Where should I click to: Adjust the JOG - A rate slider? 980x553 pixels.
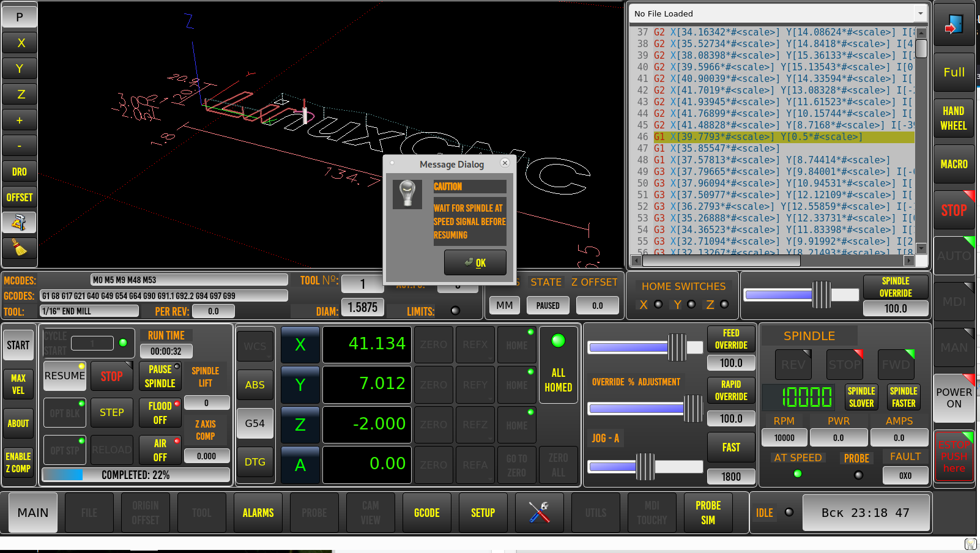(645, 467)
